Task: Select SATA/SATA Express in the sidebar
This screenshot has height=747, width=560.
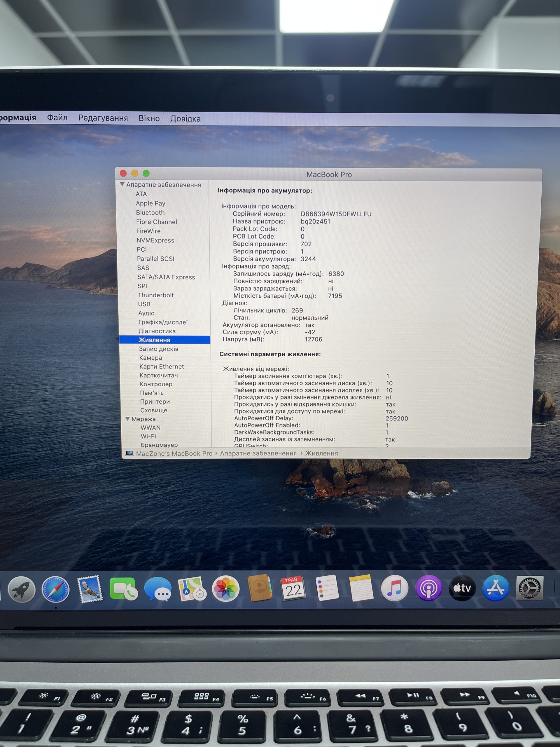Action: 166,277
